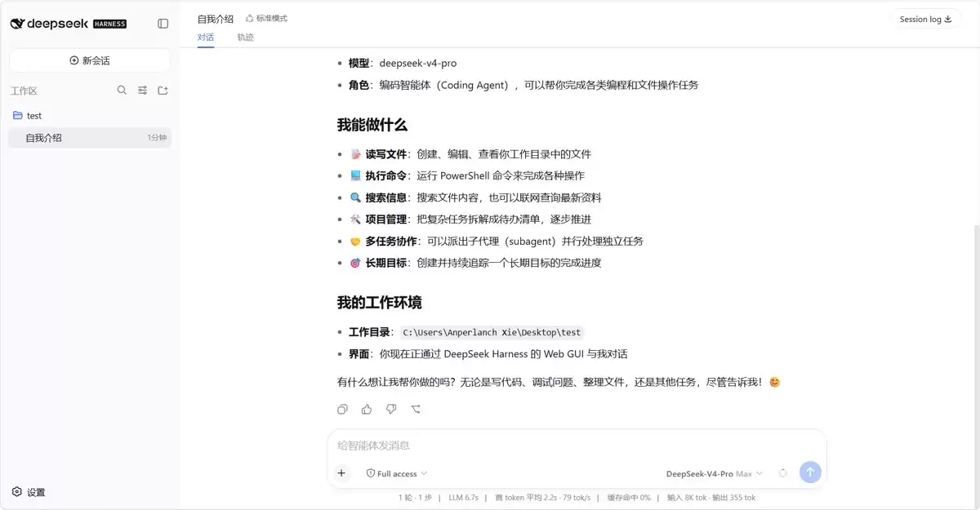
Task: Click the 我能做什么 heading
Action: 372,125
